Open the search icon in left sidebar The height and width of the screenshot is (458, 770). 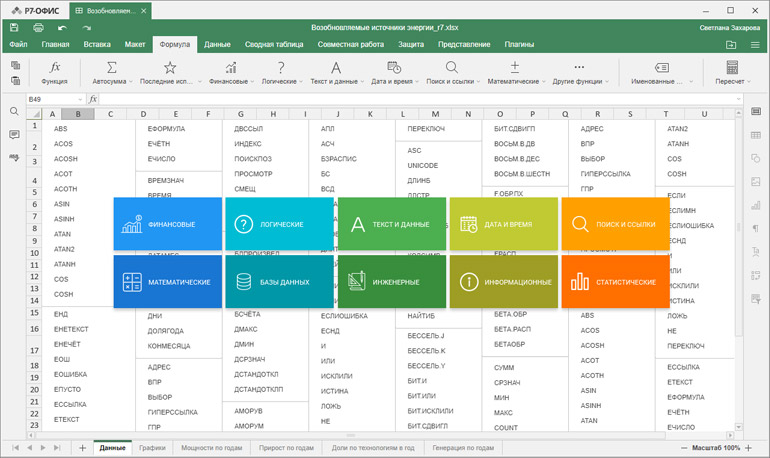coord(14,112)
